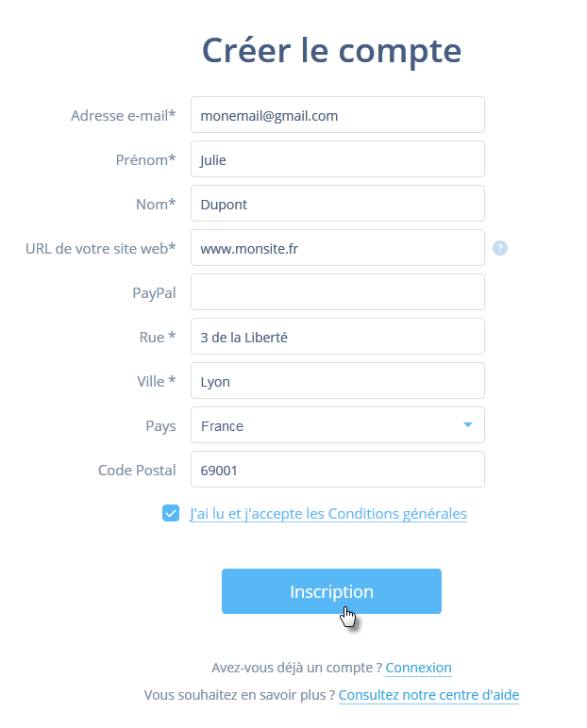
Task: Click the Créer le compte heading
Action: (x=331, y=50)
